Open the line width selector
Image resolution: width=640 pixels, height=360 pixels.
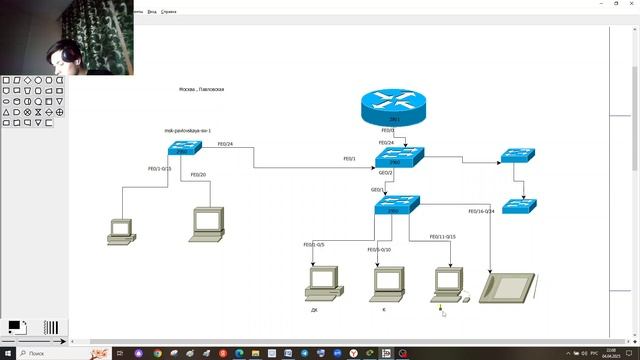point(51,327)
